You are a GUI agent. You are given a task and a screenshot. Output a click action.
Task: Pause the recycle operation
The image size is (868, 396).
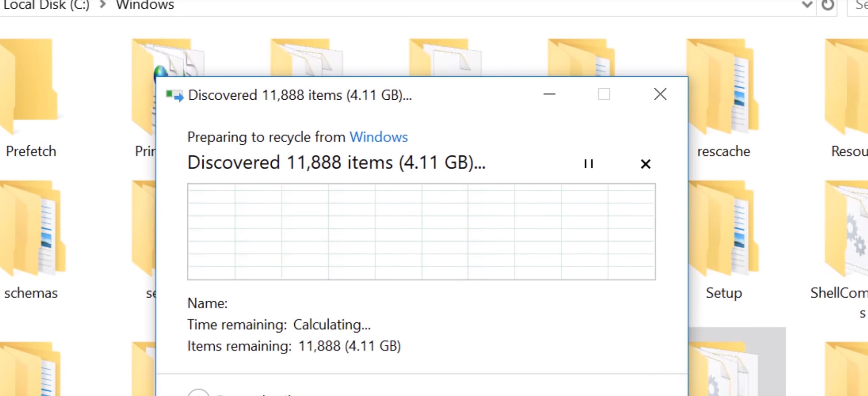tap(588, 164)
